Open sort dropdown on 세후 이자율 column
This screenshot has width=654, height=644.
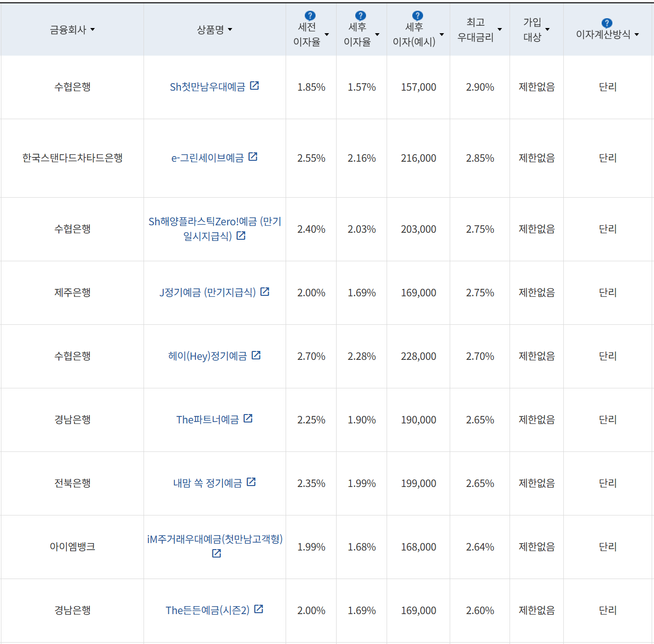378,34
